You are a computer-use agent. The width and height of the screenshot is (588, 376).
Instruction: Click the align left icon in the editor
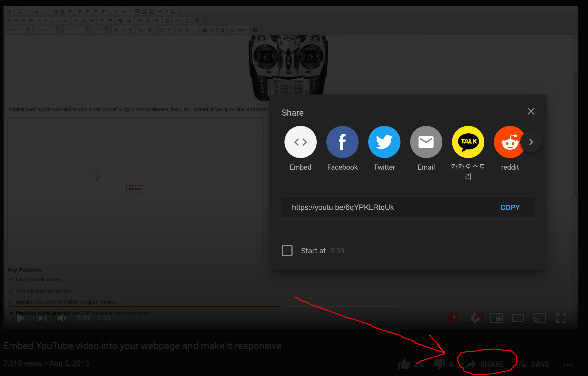click(x=9, y=20)
